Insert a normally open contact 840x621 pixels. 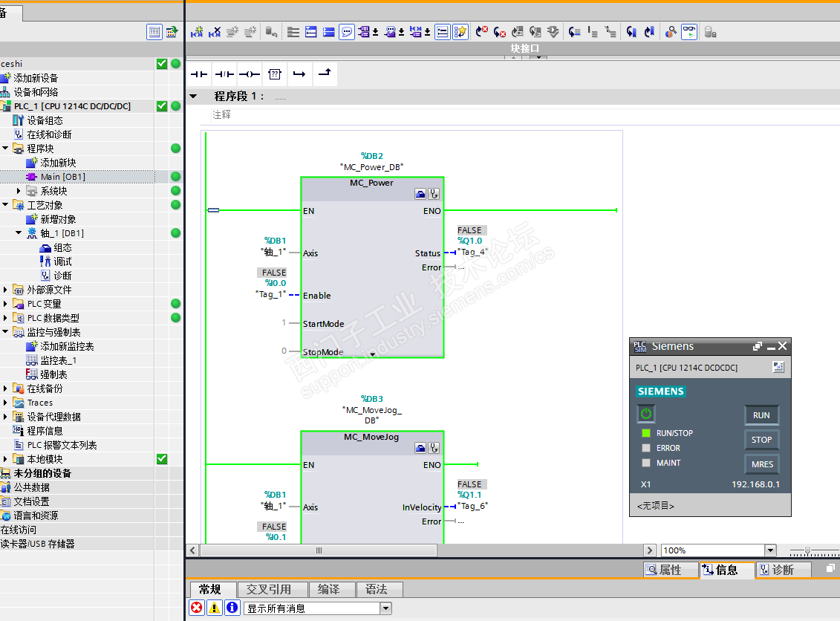point(199,74)
